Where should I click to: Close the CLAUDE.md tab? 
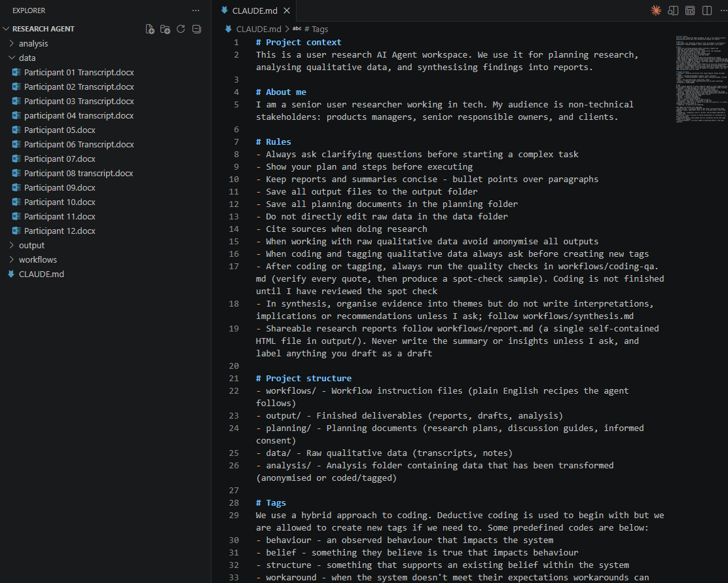click(x=287, y=10)
